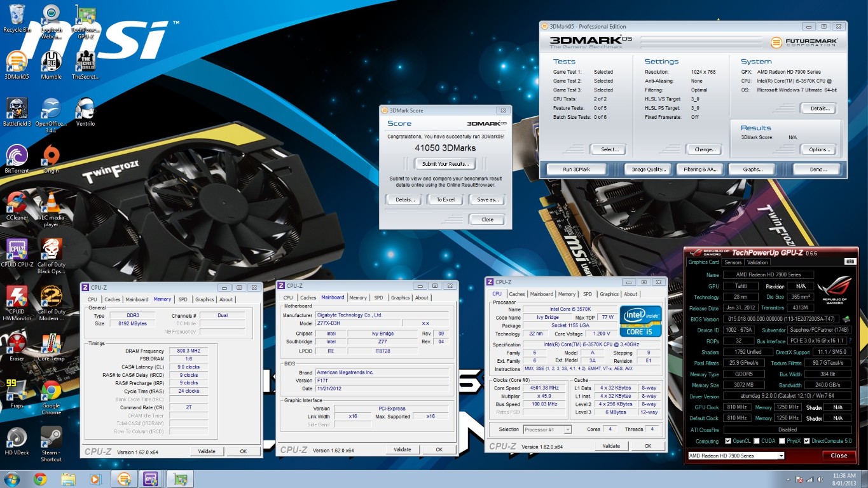Open the TechPowerUp GPU-Z desktop shortcut
Screen dimensions: 868x488
pyautogui.click(x=85, y=22)
